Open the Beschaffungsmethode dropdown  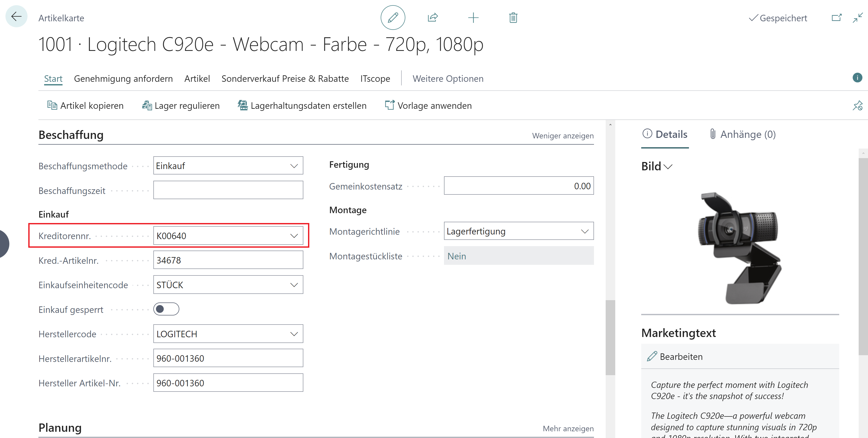point(294,166)
